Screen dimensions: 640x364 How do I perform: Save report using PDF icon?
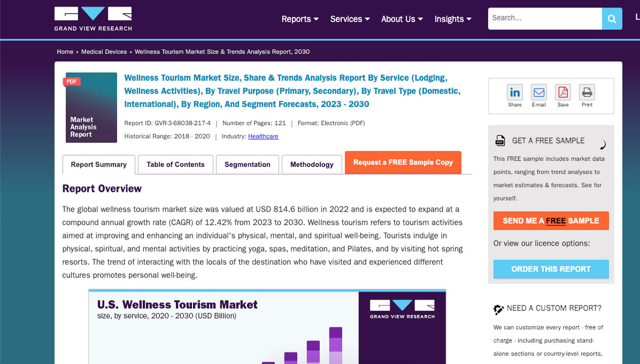point(563,92)
